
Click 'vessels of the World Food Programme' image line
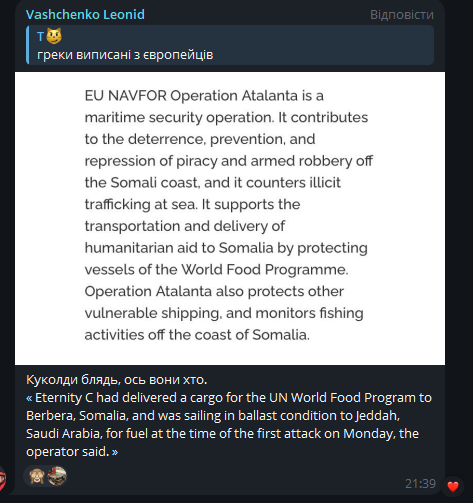click(216, 269)
